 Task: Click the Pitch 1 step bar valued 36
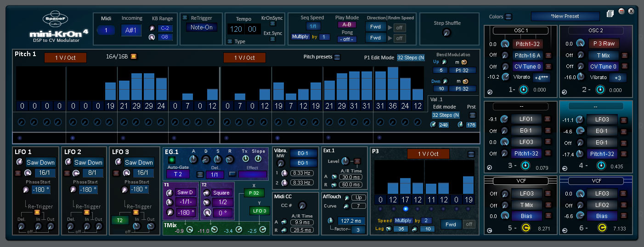(393, 84)
